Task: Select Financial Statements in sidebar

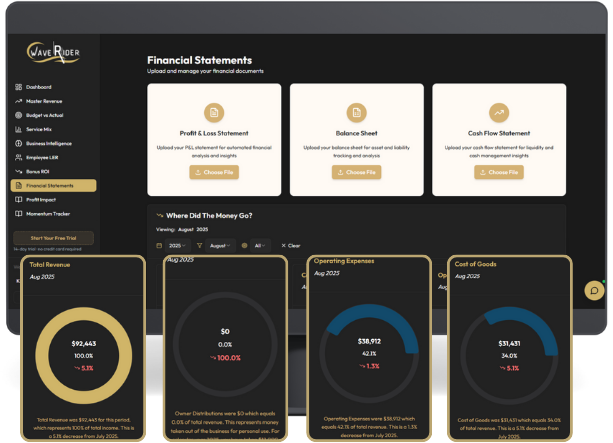Action: pos(53,185)
